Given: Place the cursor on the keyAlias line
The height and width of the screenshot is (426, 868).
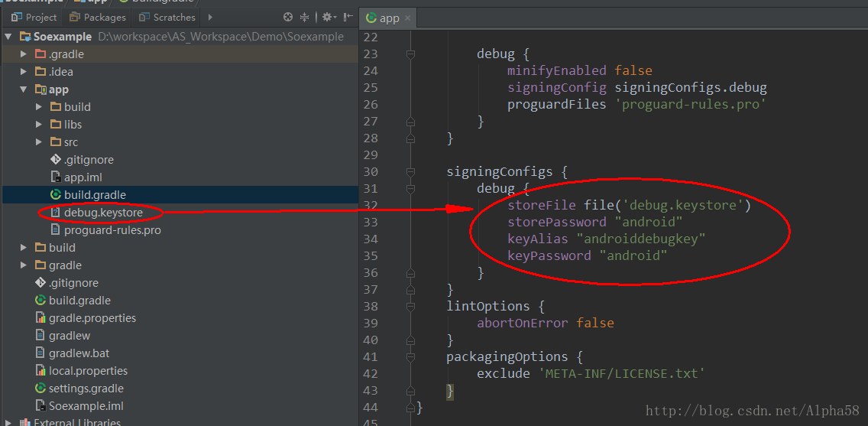Looking at the screenshot, I should (x=606, y=239).
